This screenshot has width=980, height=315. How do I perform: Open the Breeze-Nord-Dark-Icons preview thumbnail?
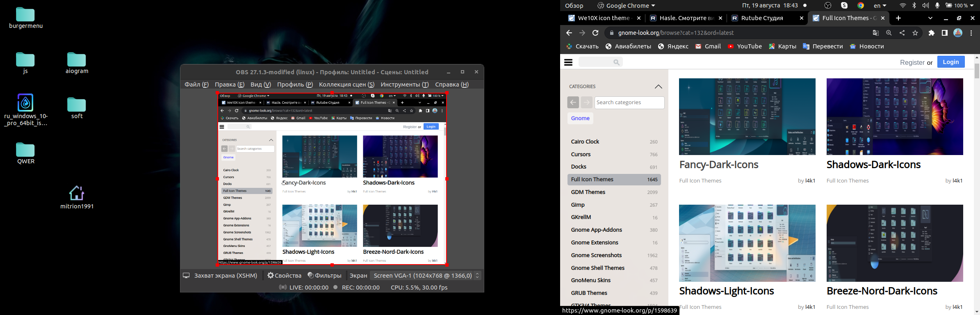(x=895, y=243)
